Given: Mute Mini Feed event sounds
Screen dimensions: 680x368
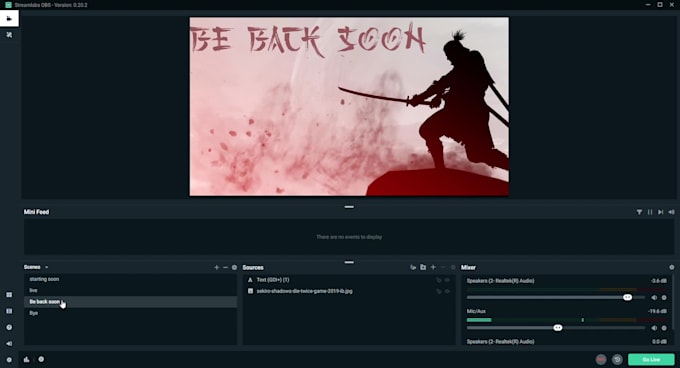Looking at the screenshot, I should [671, 212].
